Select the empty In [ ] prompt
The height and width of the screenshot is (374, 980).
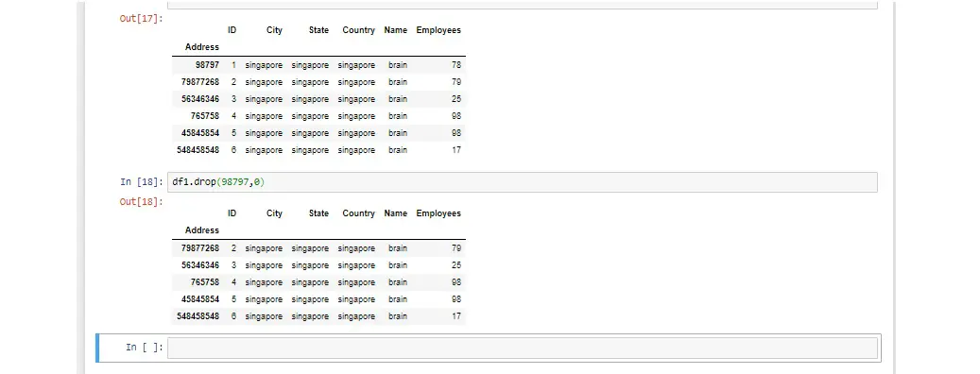tap(145, 348)
